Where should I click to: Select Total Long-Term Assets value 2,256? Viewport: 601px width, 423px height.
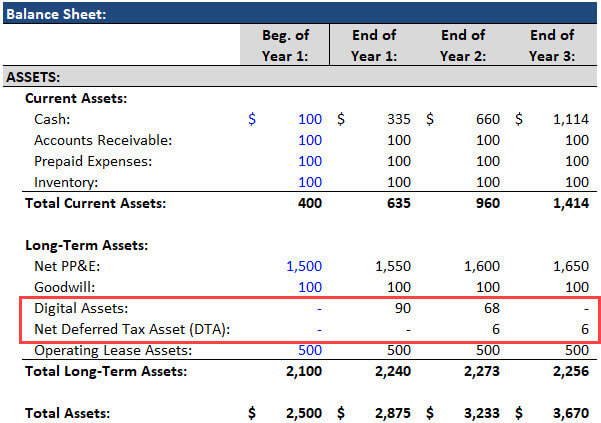coord(571,371)
